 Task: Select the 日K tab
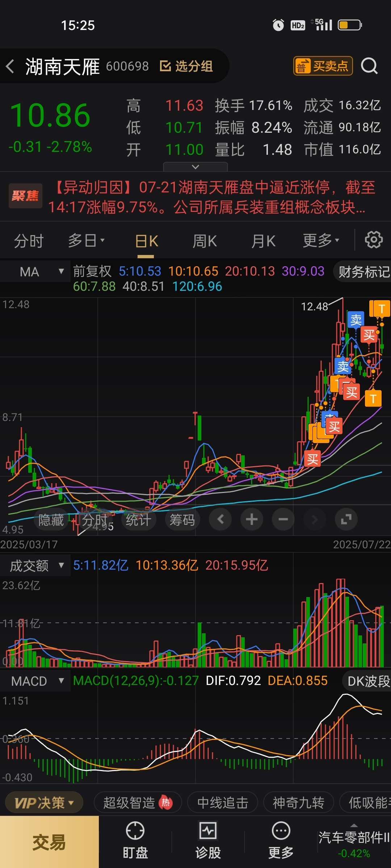coord(146,241)
